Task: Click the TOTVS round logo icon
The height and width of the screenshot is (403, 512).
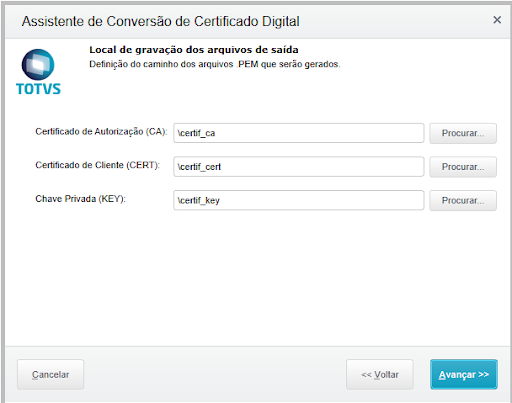Action: click(x=38, y=65)
